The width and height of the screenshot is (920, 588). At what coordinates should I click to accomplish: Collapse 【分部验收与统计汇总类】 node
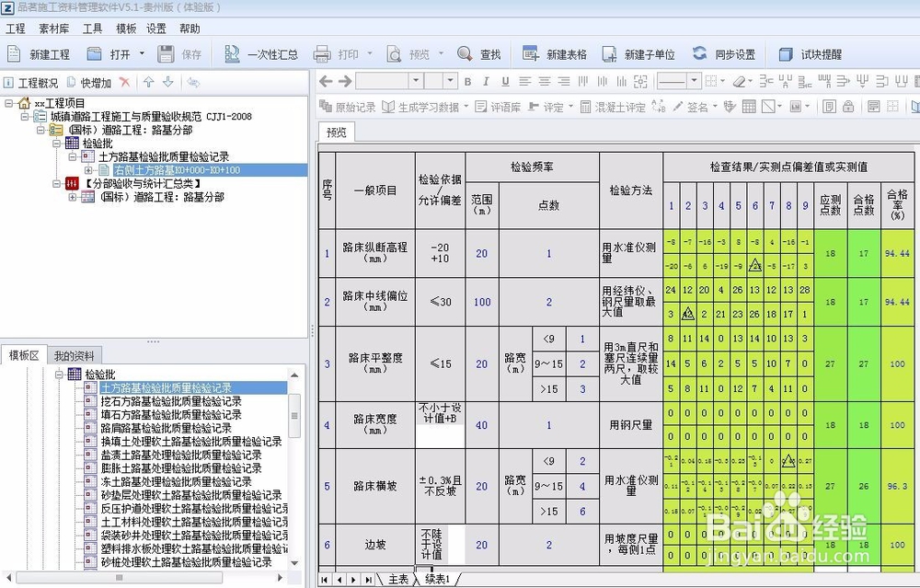coord(56,184)
